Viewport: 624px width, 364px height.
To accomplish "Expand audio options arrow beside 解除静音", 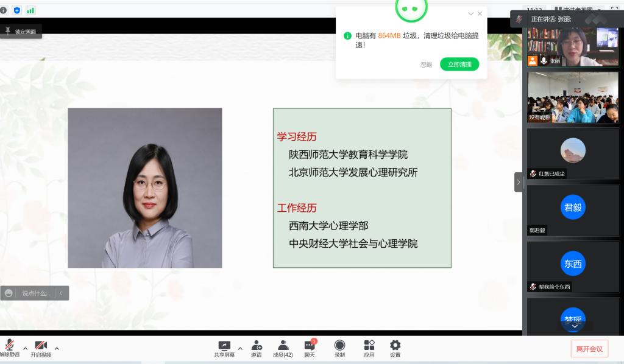I will point(26,349).
